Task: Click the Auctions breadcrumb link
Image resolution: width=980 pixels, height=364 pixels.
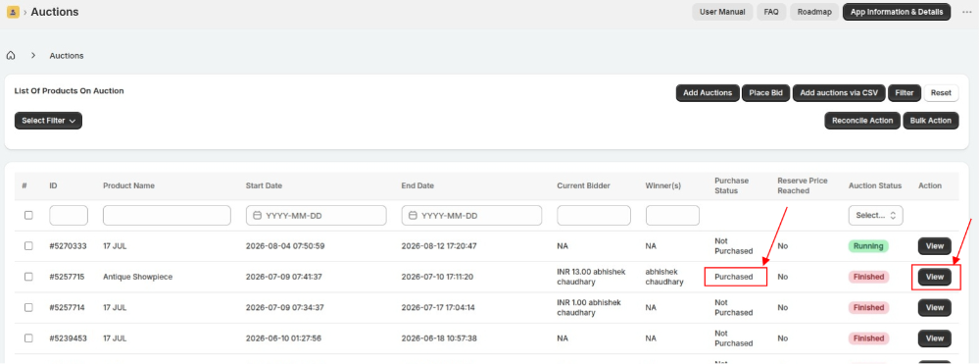Action: coord(67,56)
